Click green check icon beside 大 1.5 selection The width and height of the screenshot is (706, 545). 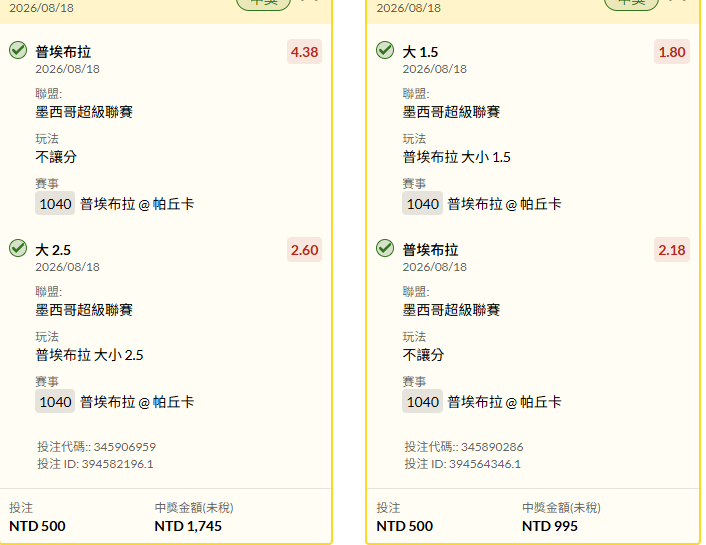385,50
